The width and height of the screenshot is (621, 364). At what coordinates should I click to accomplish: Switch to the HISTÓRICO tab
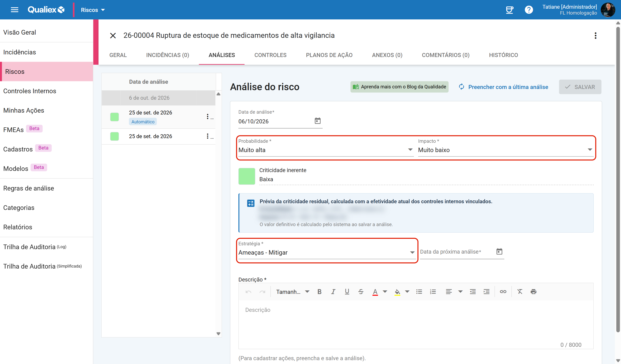[503, 55]
